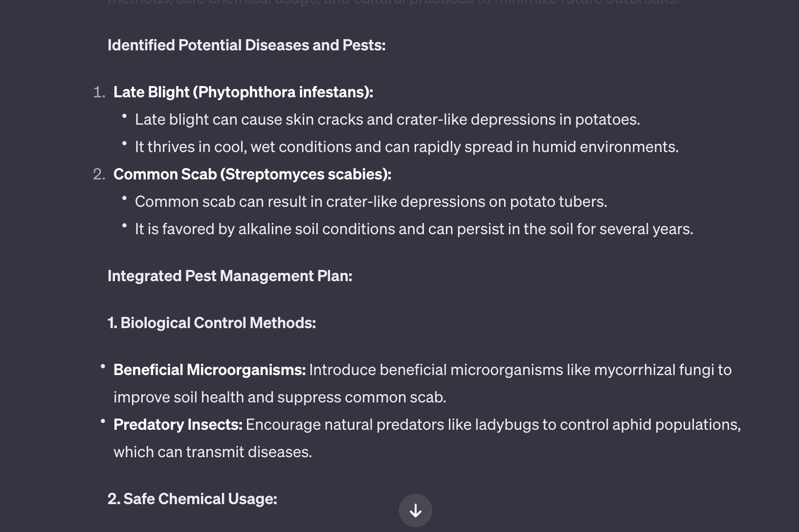Click the bullet beside 'Common scab can result'
This screenshot has height=532, width=799.
[125, 199]
